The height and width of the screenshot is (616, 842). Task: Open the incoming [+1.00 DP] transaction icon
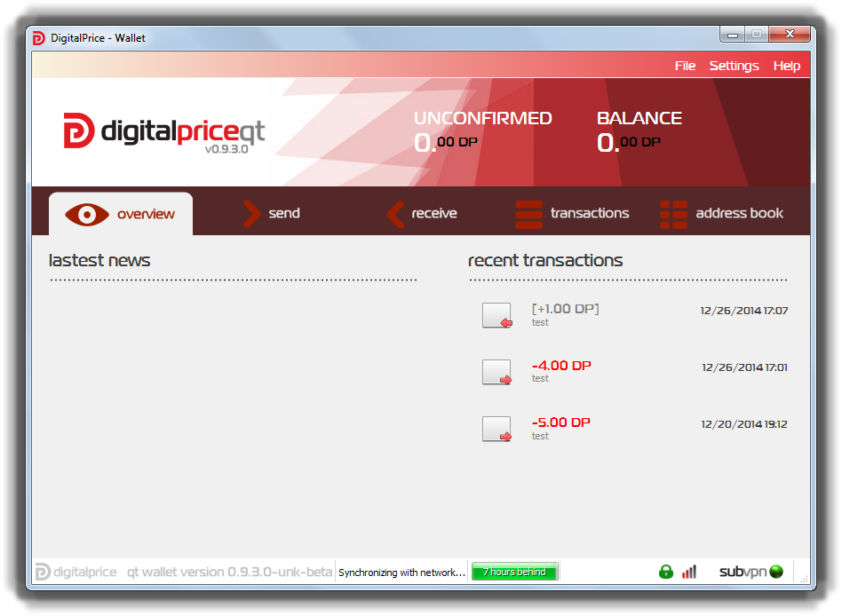496,315
